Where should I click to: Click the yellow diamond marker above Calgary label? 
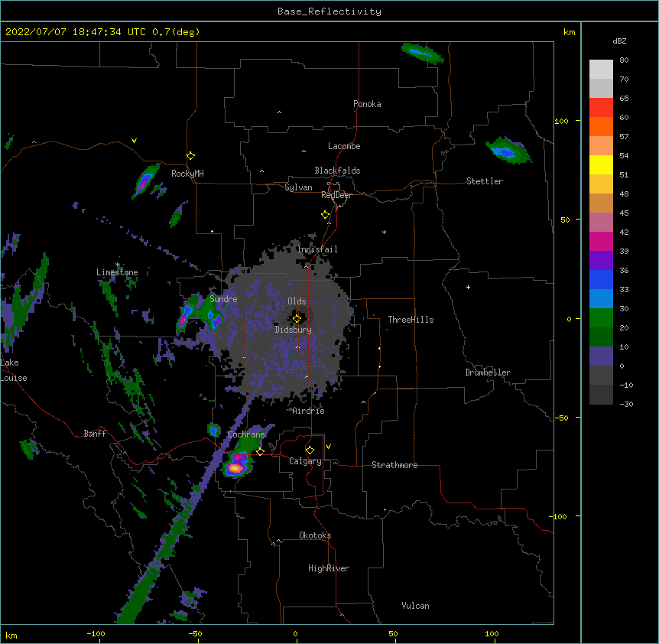click(310, 450)
